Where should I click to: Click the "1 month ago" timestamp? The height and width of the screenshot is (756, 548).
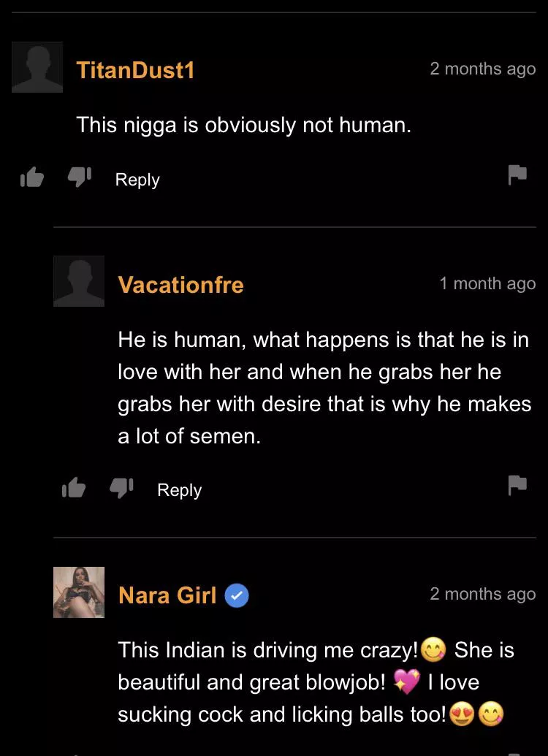coord(487,283)
